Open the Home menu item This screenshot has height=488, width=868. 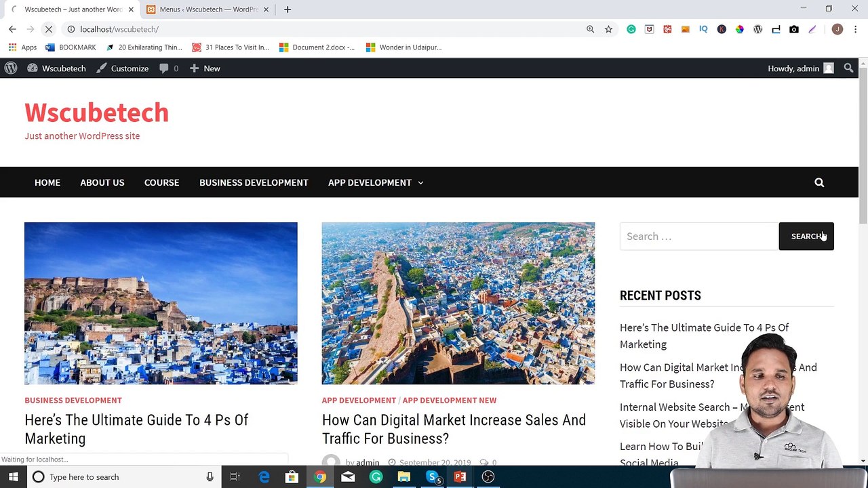click(x=47, y=182)
